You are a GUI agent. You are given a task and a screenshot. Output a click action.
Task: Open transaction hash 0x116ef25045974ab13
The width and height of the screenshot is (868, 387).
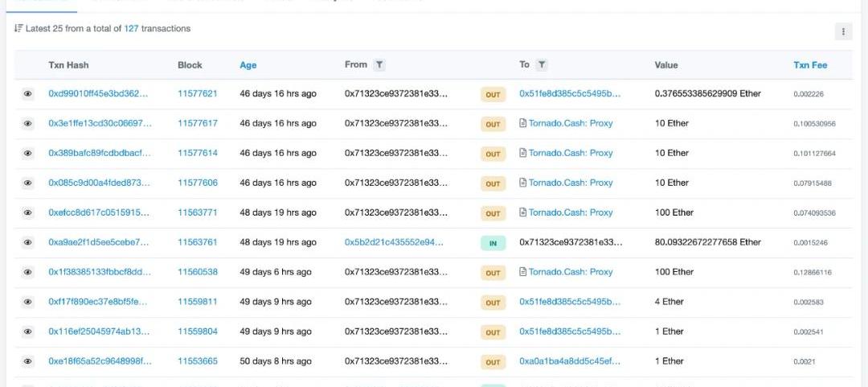click(x=99, y=331)
